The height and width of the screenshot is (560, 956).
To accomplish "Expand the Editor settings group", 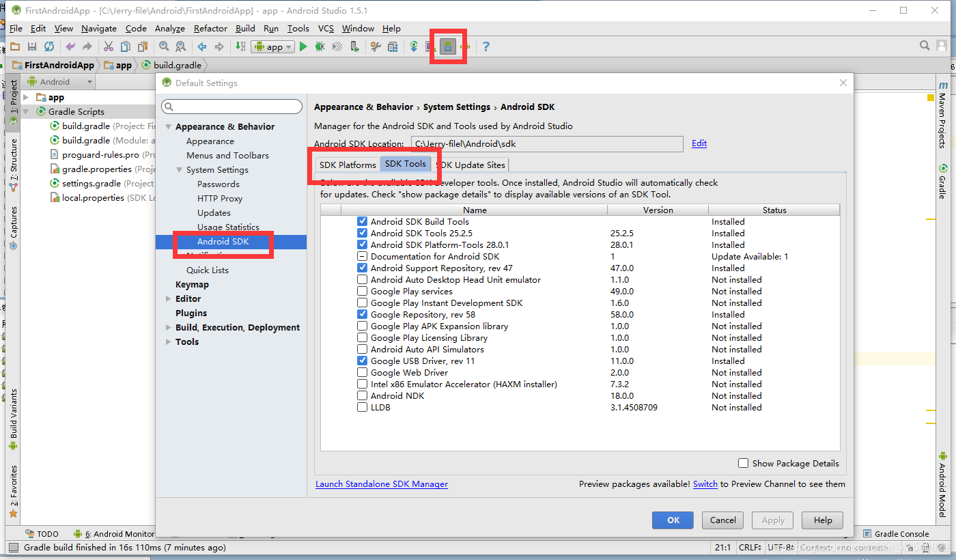I will [169, 299].
